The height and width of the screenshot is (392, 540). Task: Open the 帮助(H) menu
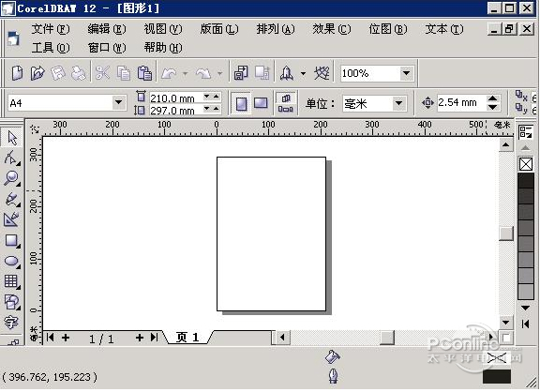(x=162, y=48)
